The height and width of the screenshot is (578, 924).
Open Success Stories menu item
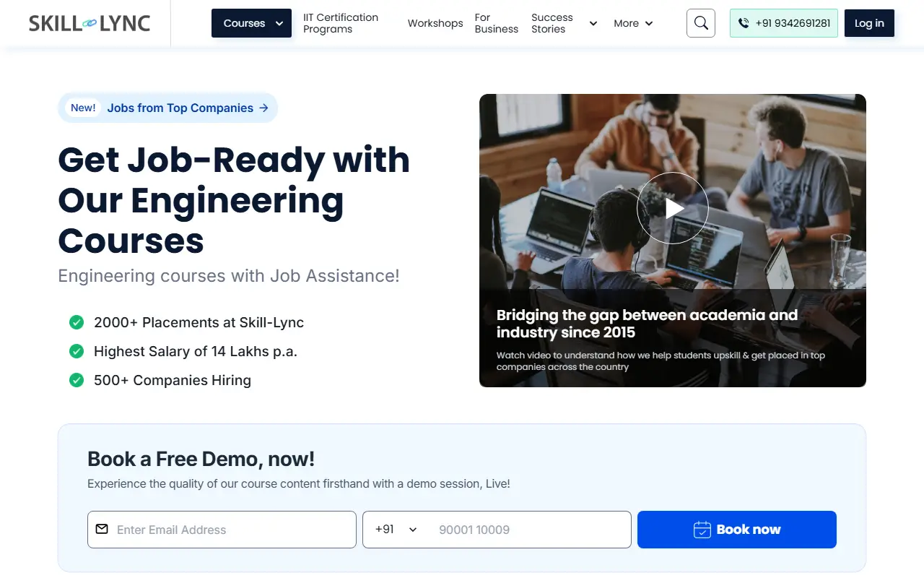click(x=552, y=23)
